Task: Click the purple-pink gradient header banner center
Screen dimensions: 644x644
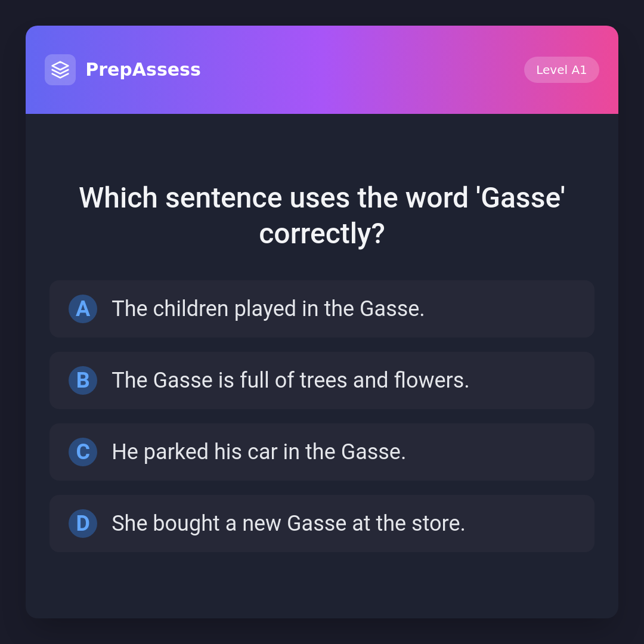Action: [358, 70]
